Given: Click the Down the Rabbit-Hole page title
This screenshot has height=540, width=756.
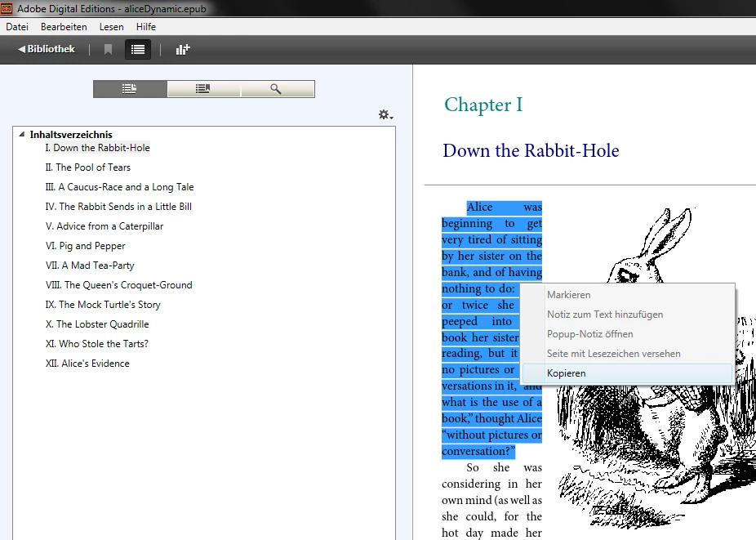Looking at the screenshot, I should (x=531, y=150).
